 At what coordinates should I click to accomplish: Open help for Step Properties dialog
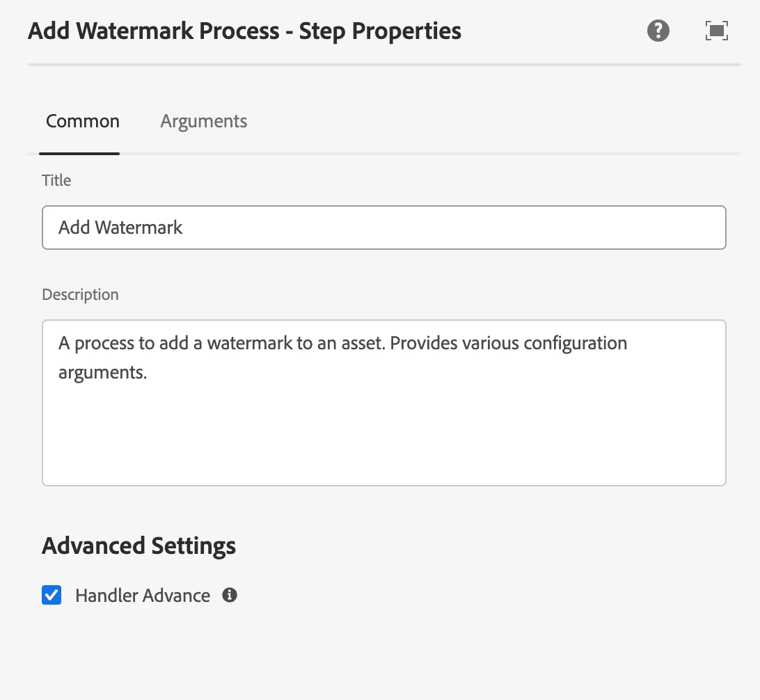[x=658, y=31]
